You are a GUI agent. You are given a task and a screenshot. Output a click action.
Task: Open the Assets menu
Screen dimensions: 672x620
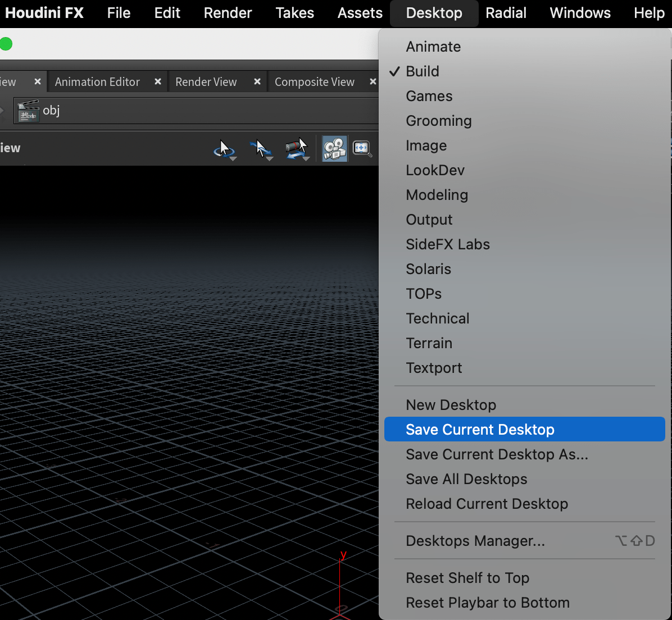(360, 13)
